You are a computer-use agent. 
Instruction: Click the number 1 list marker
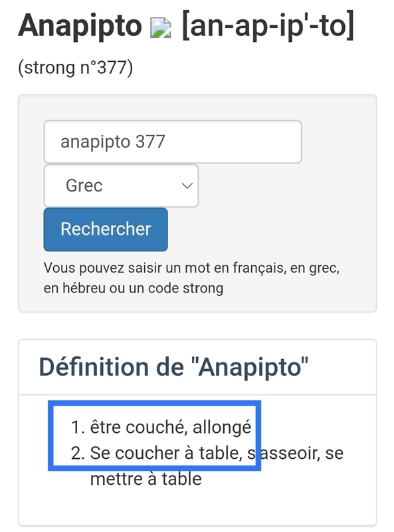(78, 427)
